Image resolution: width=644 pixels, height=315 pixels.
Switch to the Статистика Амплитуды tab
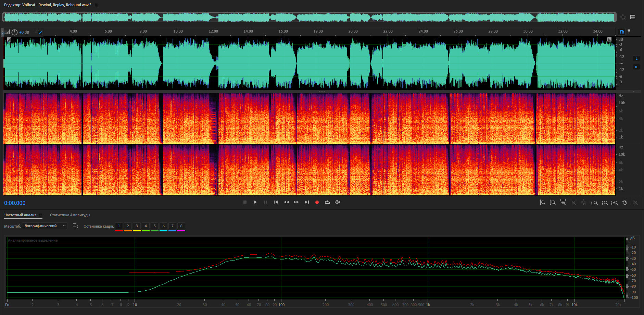(x=70, y=215)
